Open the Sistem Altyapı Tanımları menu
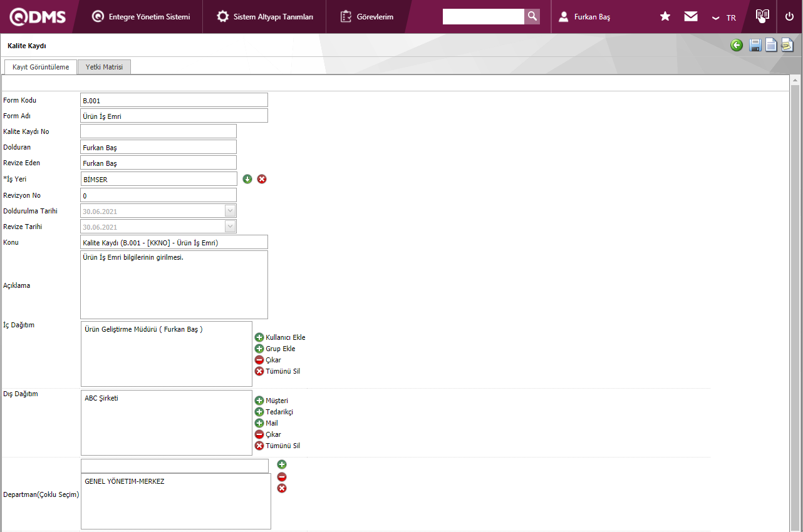803x532 pixels. [x=265, y=17]
